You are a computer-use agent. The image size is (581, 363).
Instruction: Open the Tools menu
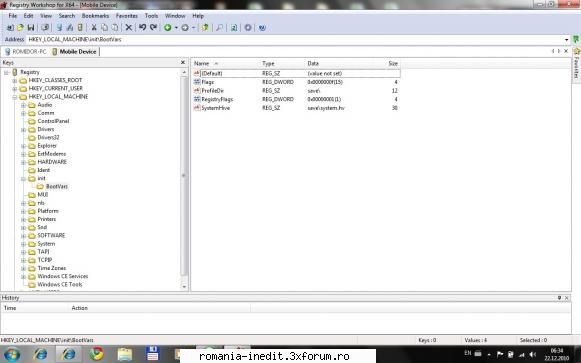pyautogui.click(x=151, y=16)
